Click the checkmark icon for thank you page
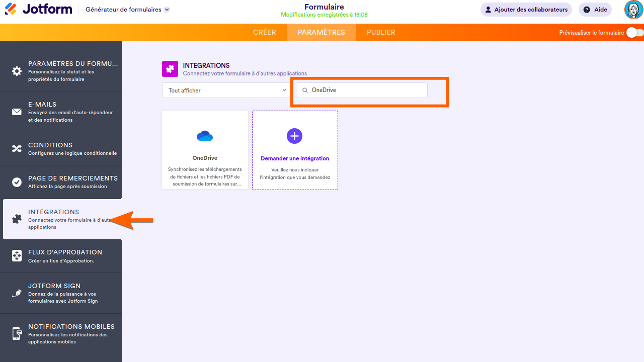644x362 pixels. pos(17,182)
